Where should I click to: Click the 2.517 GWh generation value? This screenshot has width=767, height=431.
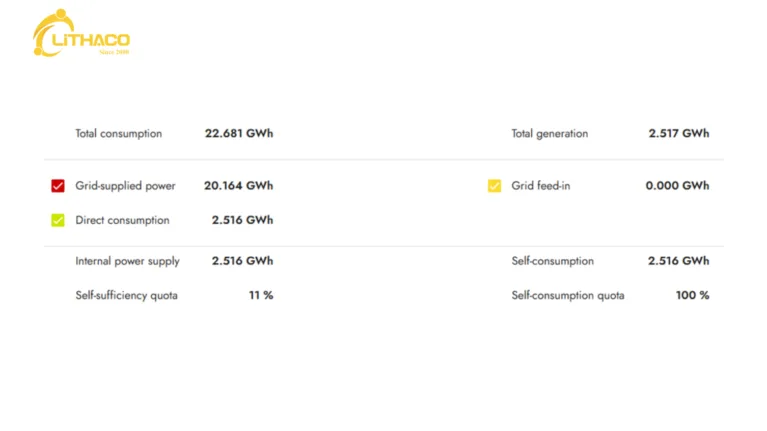(x=679, y=134)
